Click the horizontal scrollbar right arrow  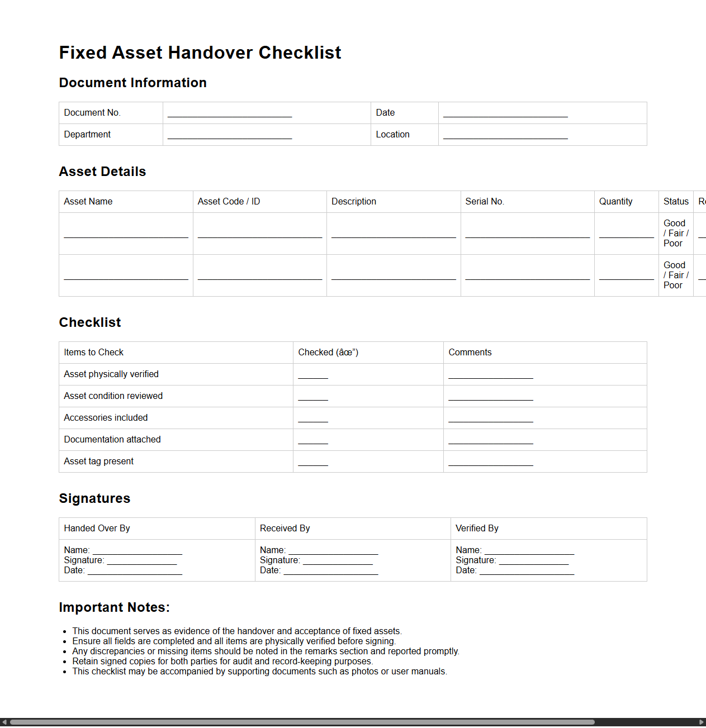[x=702, y=722]
